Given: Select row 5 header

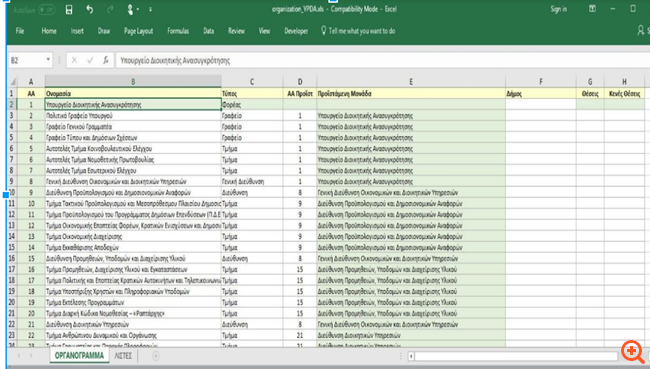Looking at the screenshot, I should [12, 138].
